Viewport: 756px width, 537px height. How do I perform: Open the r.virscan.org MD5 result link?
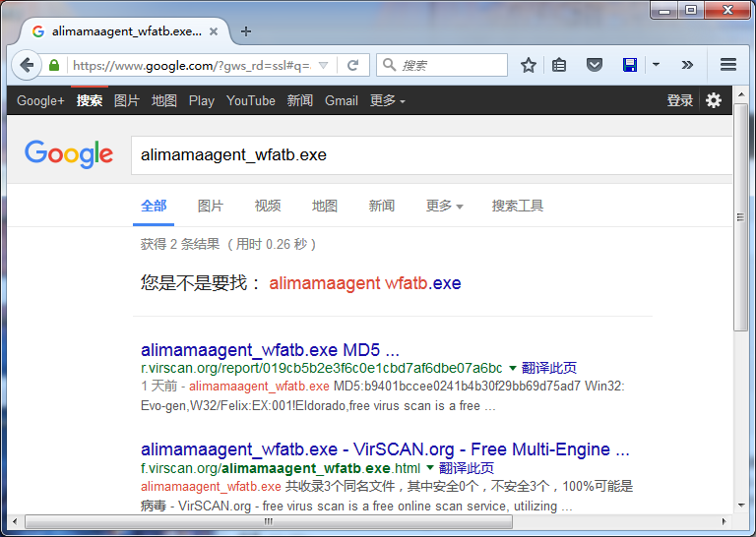pyautogui.click(x=270, y=350)
